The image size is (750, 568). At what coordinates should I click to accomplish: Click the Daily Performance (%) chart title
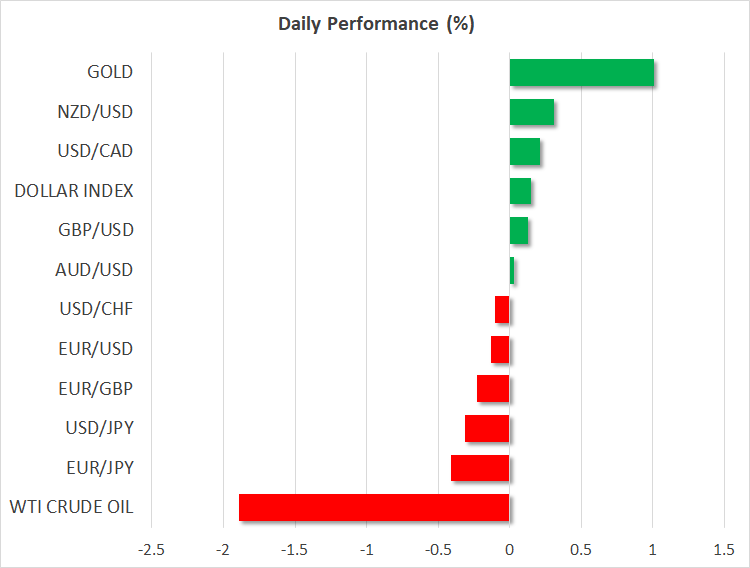tap(375, 24)
